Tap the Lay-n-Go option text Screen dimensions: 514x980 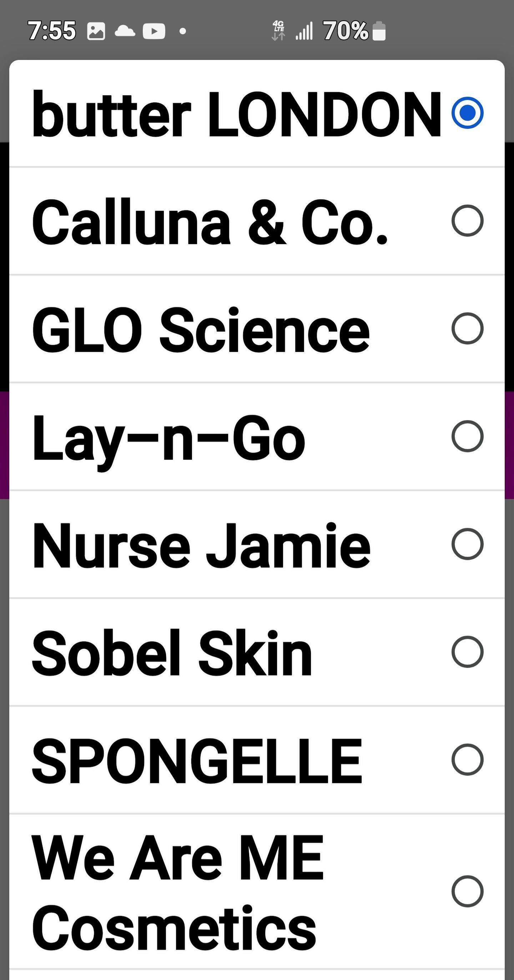point(168,439)
